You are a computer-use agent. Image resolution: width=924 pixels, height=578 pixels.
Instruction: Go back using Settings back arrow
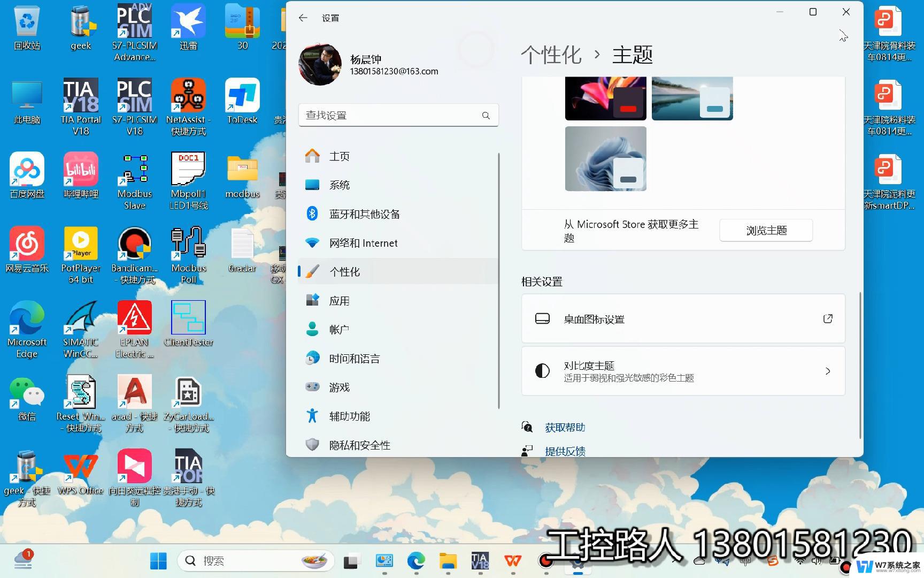[x=303, y=18]
